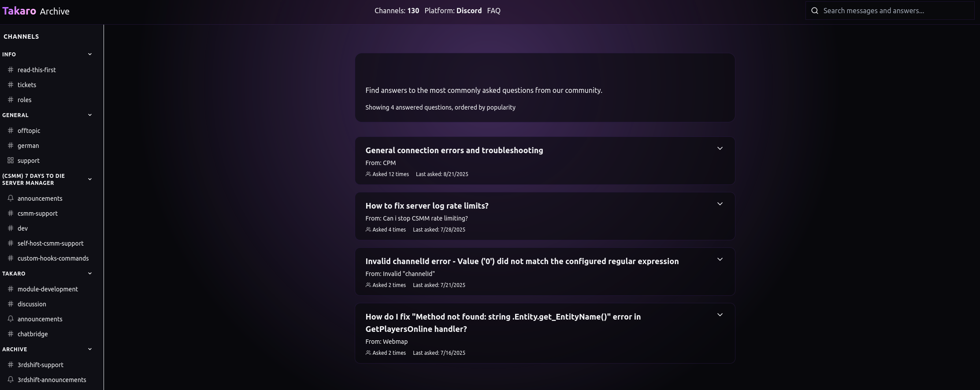Click the hash icon beside module-development
980x390 pixels.
[11, 289]
